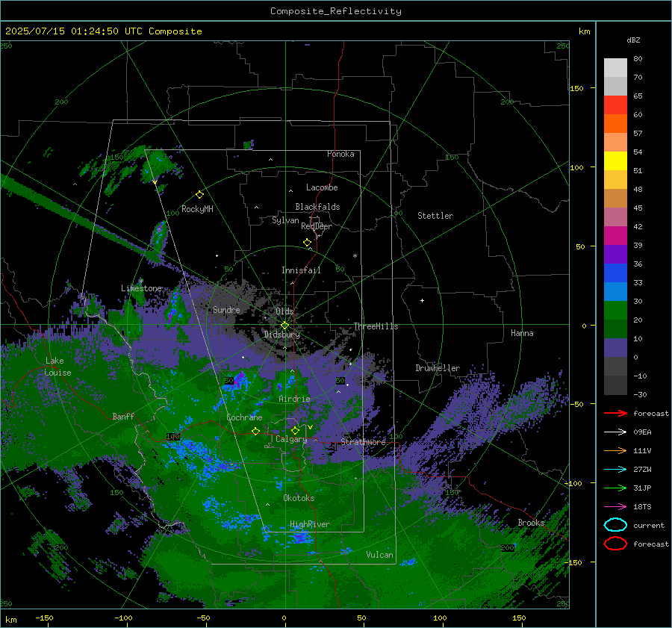672x628 pixels.
Task: Select the white 09EA arrow legend icon
Action: (x=615, y=432)
